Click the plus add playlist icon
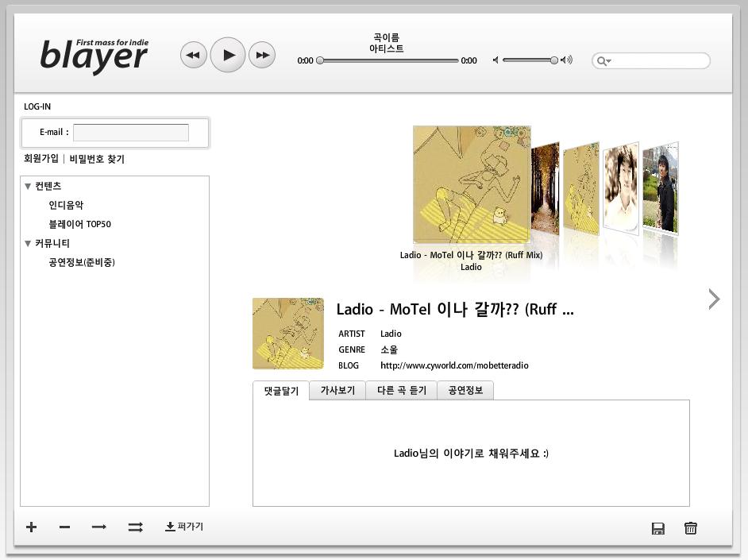This screenshot has width=748, height=560. pos(32,527)
